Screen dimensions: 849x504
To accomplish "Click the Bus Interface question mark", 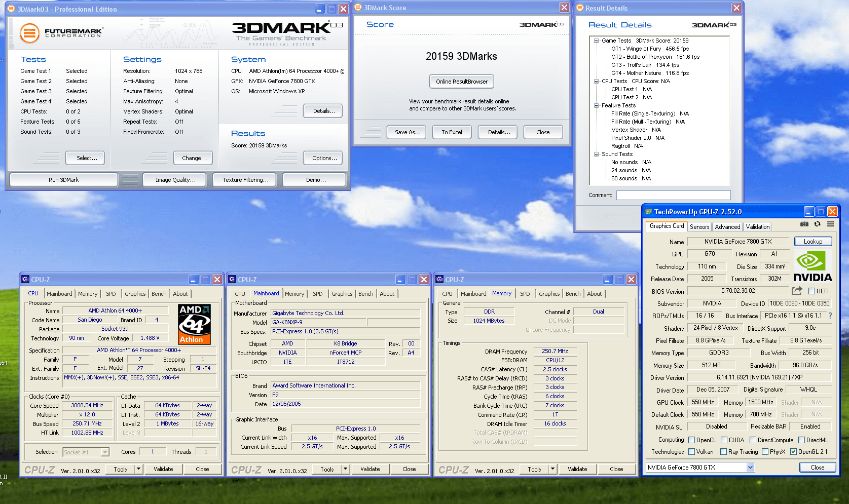I will point(830,316).
